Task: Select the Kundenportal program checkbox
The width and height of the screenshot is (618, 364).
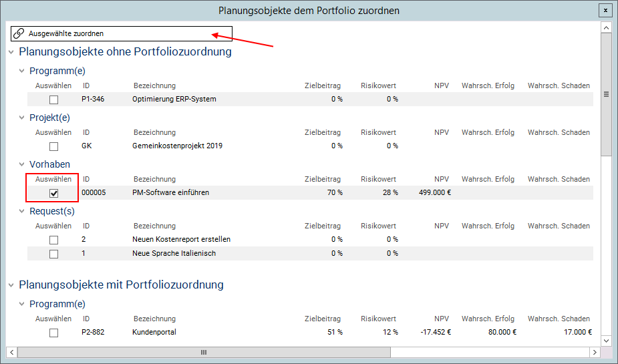Action: 54,333
